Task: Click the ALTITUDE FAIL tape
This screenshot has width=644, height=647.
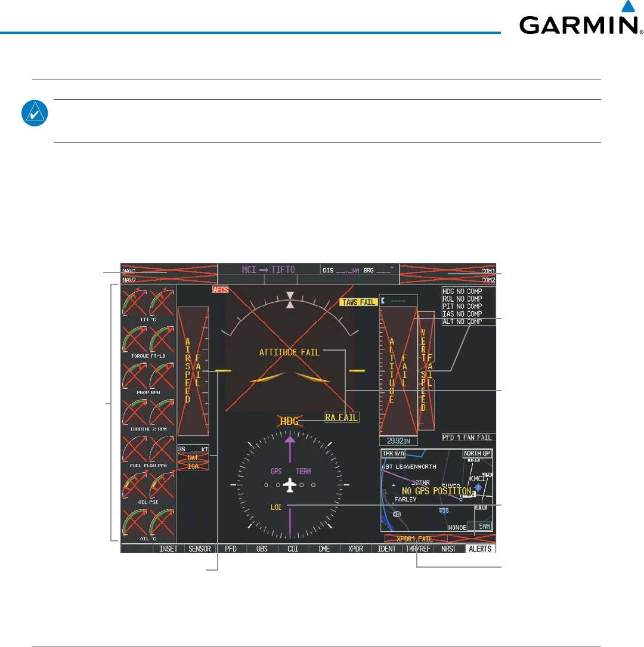Action: 398,370
